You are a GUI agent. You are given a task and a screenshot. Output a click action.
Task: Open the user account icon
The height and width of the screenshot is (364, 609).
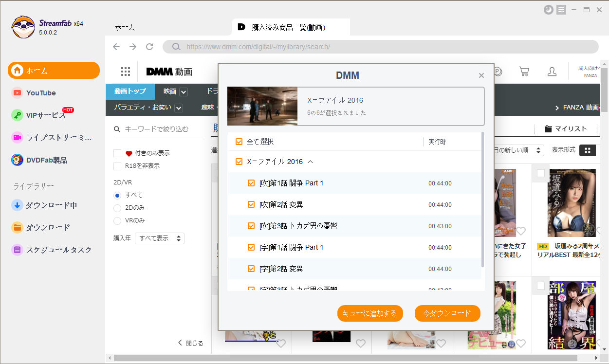pyautogui.click(x=552, y=72)
